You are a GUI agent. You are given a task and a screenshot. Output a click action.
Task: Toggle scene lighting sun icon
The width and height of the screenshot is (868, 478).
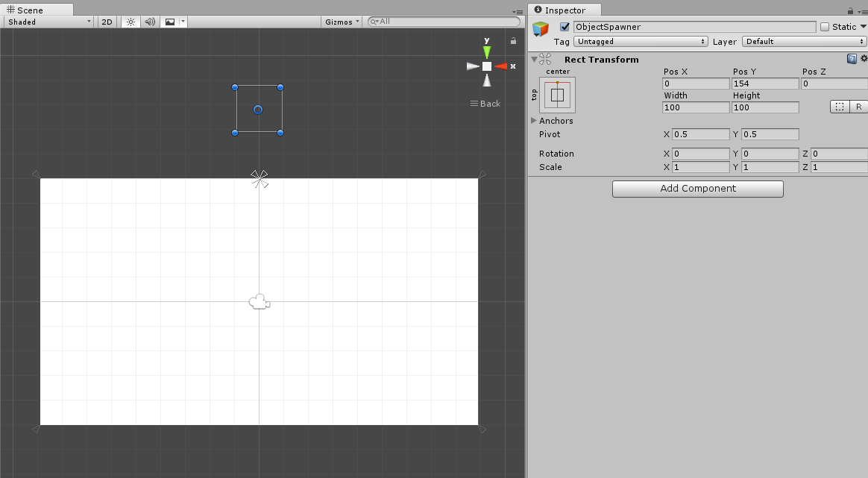130,22
